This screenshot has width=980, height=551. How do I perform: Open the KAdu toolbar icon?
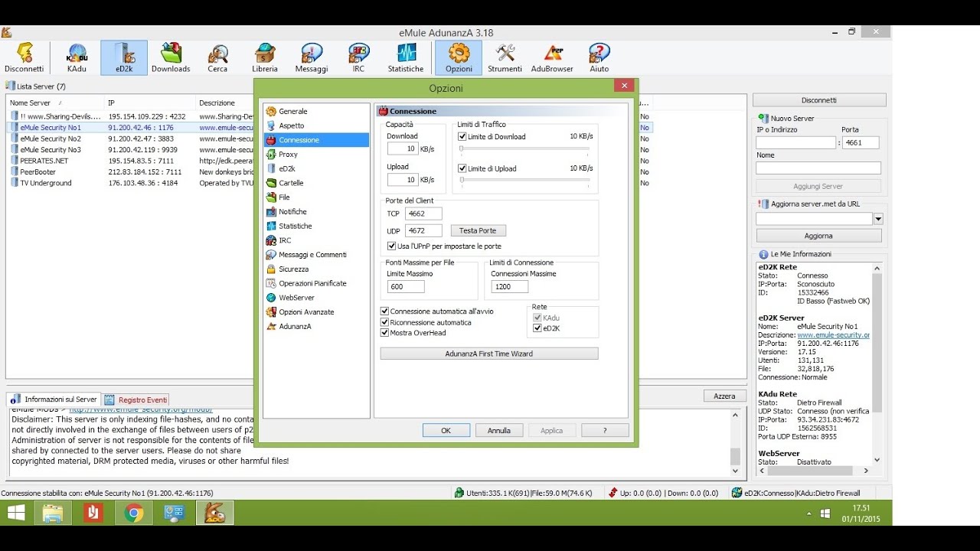point(77,58)
